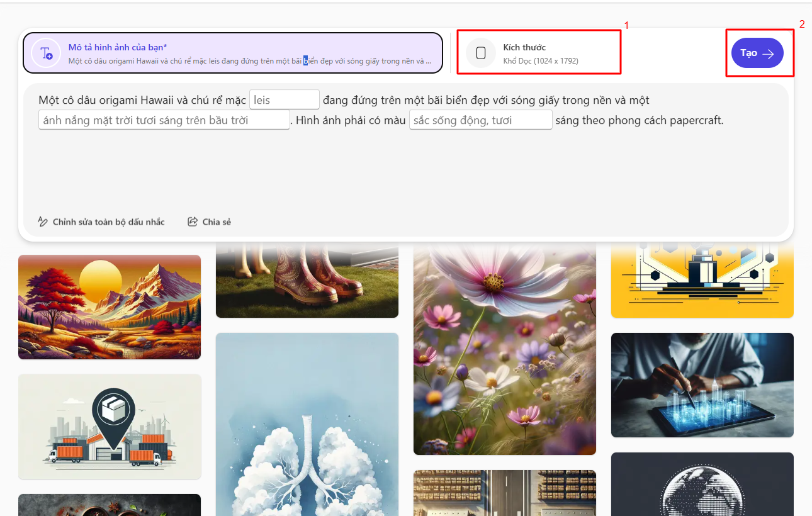
Task: Click inside the Mô tả hình ảnh của bạn field
Action: pos(233,53)
